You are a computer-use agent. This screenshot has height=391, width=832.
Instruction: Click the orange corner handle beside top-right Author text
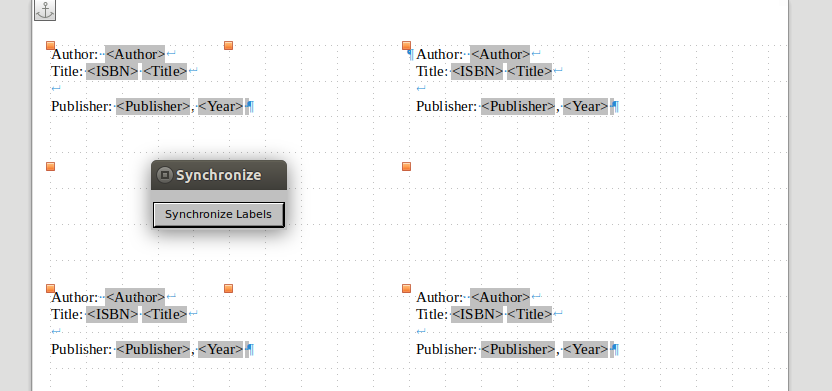pos(406,46)
